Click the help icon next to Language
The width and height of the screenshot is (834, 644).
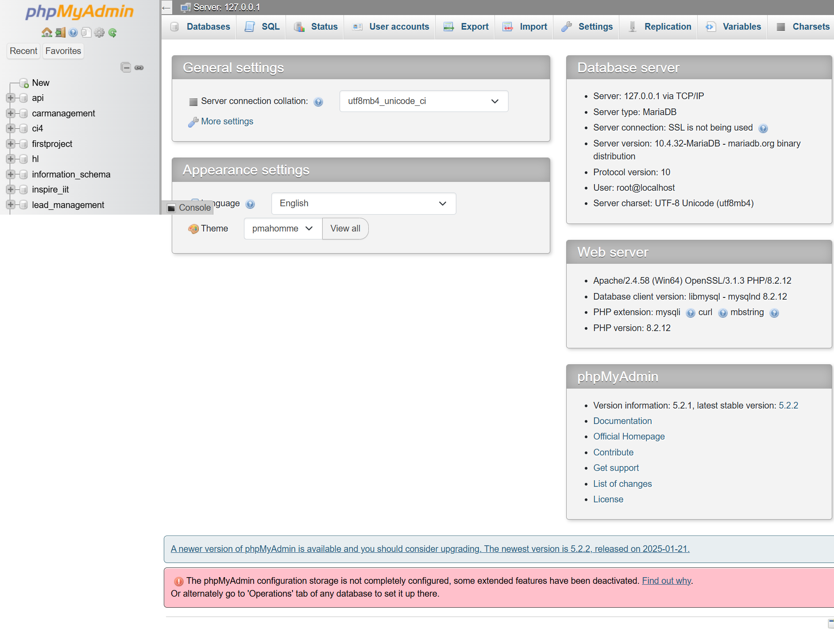(250, 204)
